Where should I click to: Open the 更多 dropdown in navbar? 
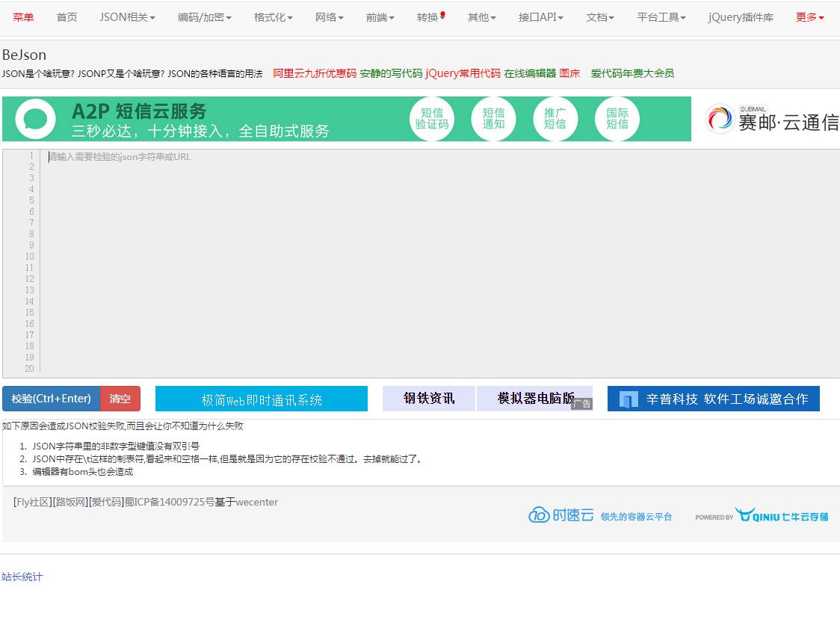(809, 17)
